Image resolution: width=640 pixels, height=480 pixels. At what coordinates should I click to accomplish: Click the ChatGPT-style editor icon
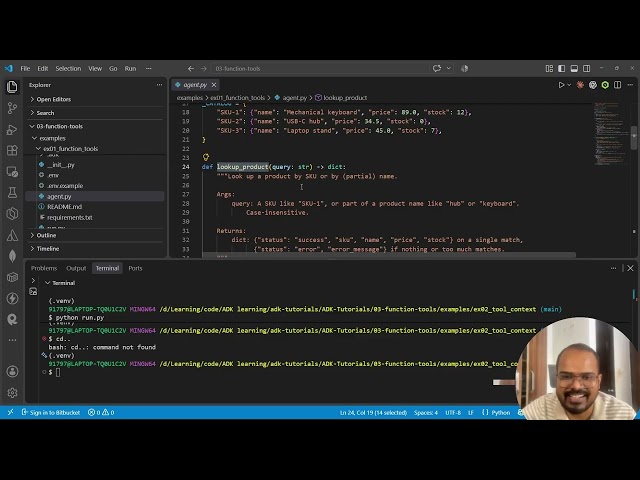click(593, 85)
